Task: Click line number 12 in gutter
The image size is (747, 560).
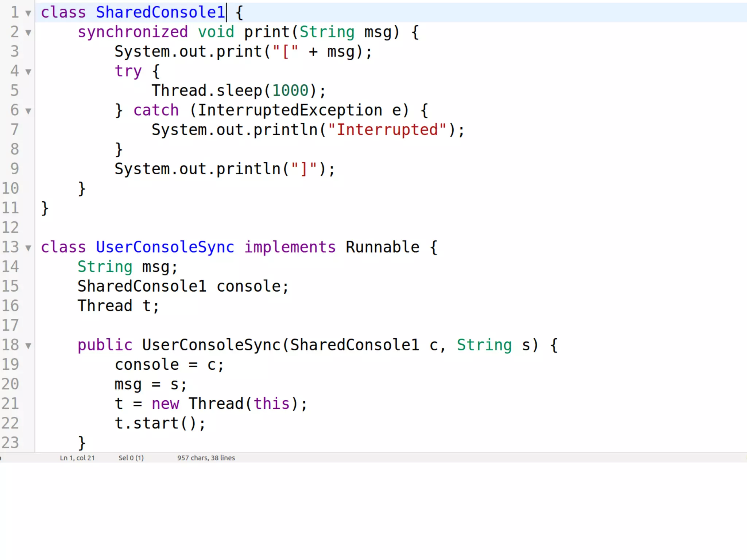Action: (x=10, y=227)
